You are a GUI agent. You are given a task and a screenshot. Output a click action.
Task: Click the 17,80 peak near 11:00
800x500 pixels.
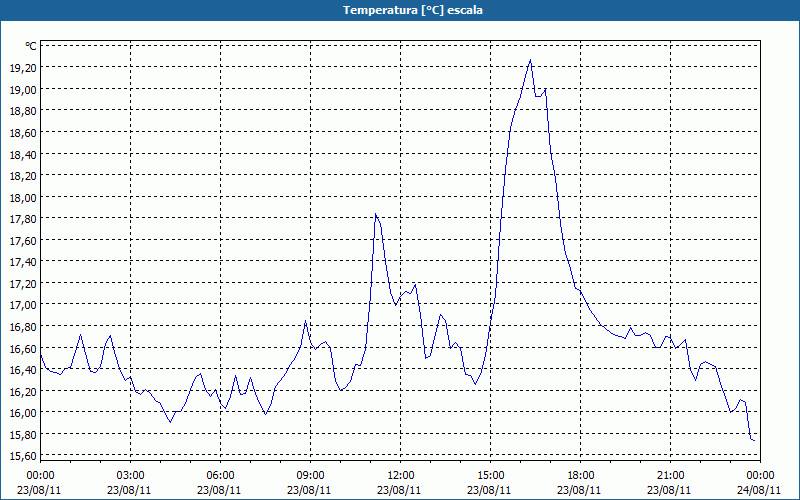click(x=376, y=214)
